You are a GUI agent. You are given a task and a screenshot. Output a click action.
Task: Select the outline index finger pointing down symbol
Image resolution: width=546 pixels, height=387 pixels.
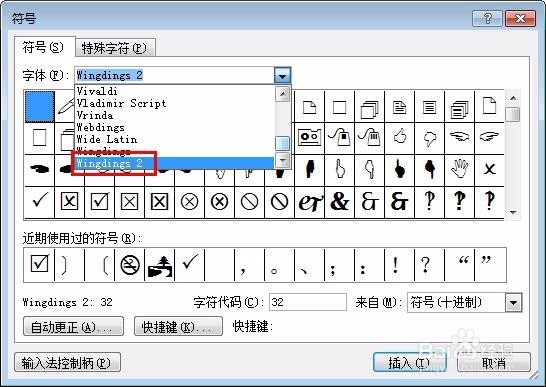369,170
